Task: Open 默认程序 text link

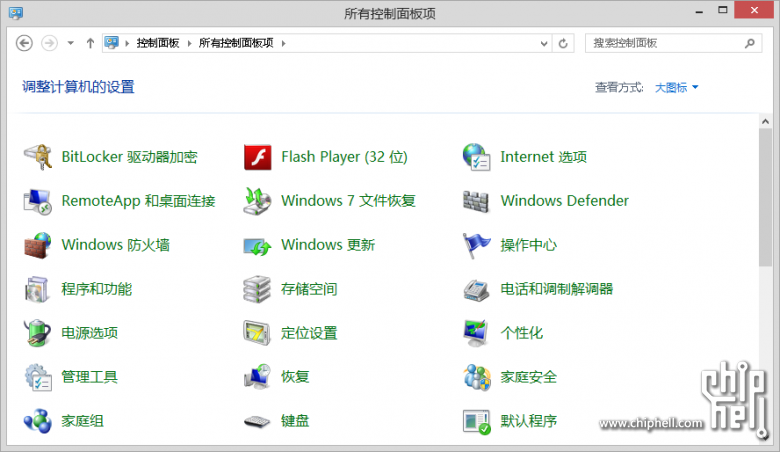Action: (528, 421)
